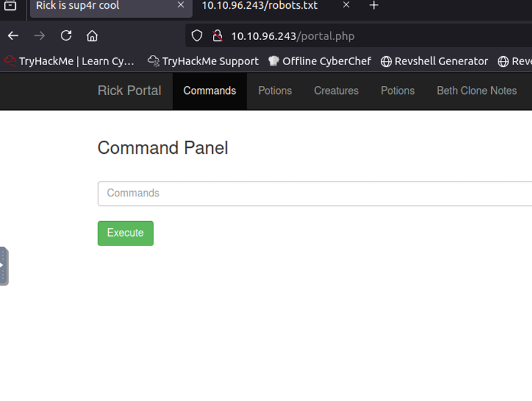Click the reload page icon

[66, 36]
